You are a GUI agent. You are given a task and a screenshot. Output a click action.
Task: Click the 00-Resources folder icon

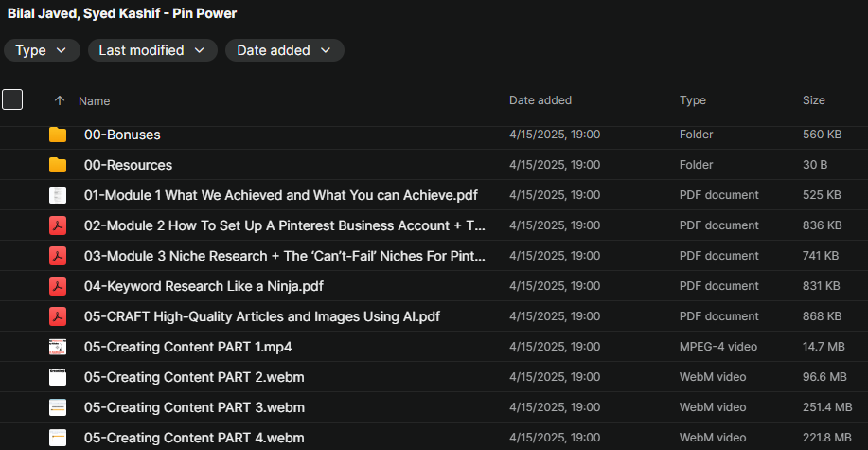coord(58,165)
